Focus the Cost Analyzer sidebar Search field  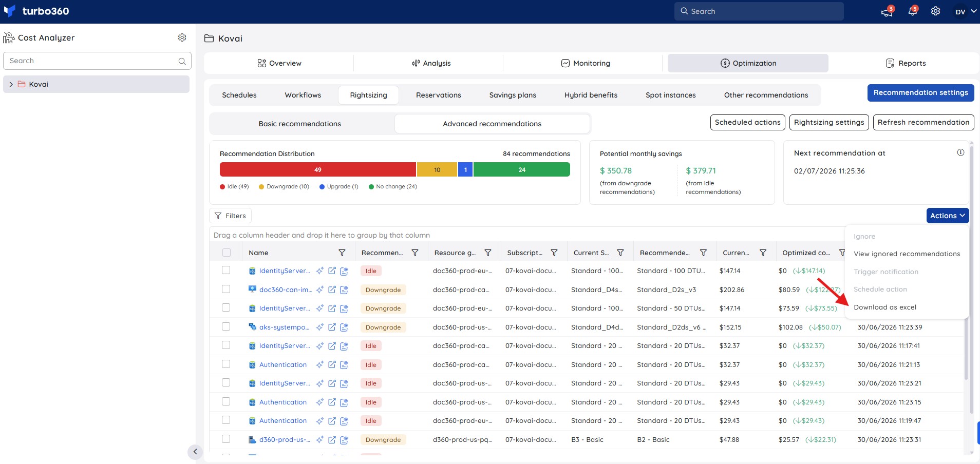[x=97, y=61]
